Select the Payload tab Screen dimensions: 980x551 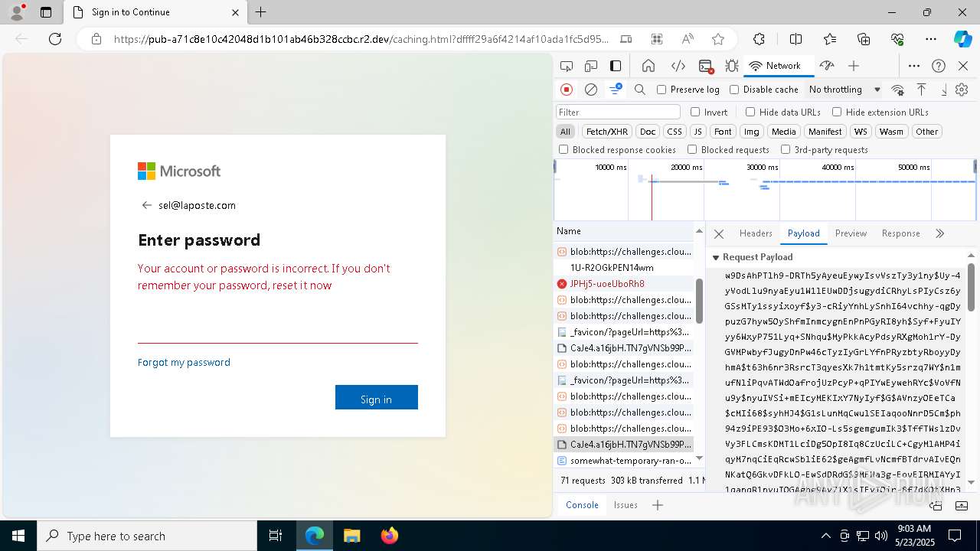[x=803, y=233]
